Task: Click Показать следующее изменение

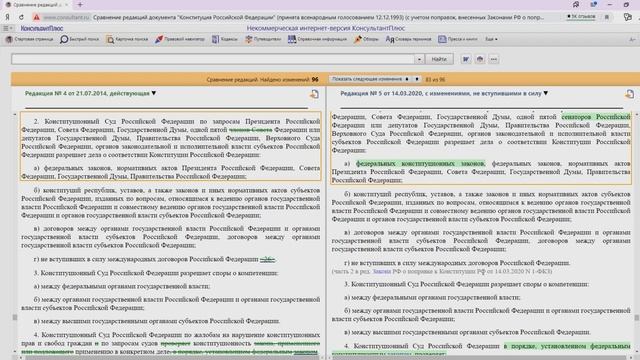Action: tap(367, 79)
